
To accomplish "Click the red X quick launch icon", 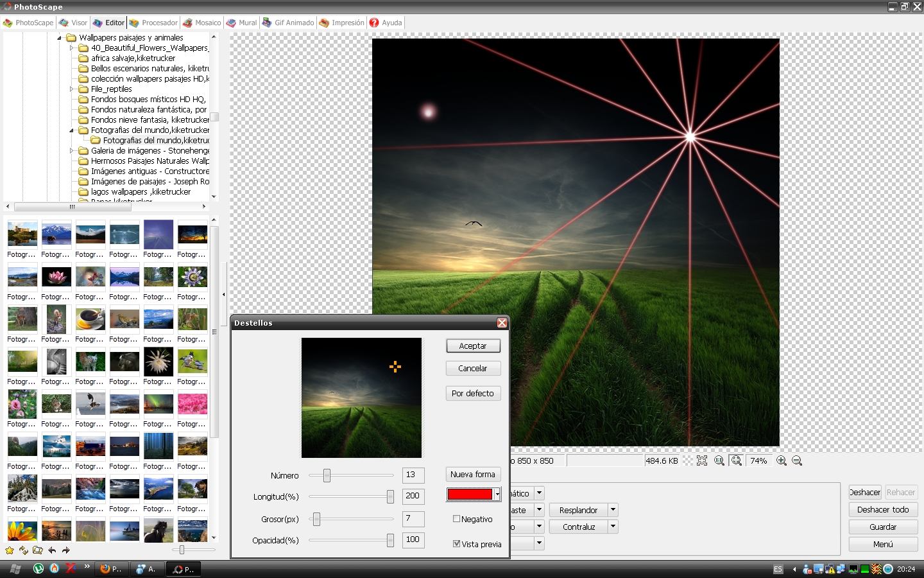I will (71, 568).
